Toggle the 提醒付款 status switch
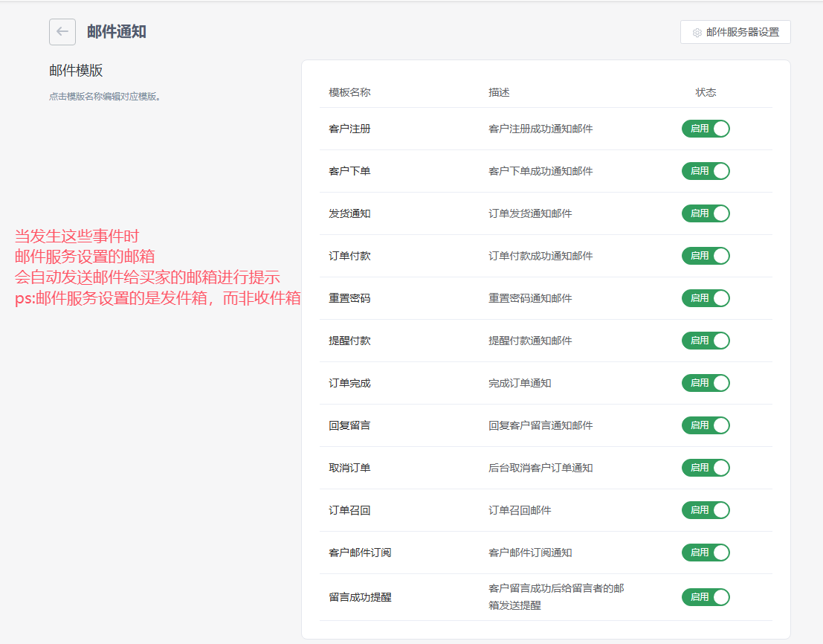Image resolution: width=823 pixels, height=644 pixels. [706, 341]
